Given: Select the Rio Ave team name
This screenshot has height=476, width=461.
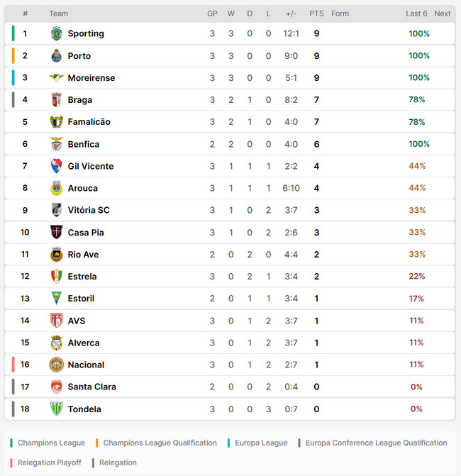Looking at the screenshot, I should point(83,255).
